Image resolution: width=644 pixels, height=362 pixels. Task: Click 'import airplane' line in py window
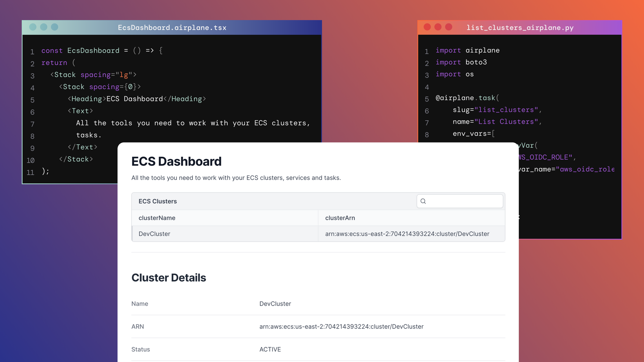pyautogui.click(x=468, y=51)
